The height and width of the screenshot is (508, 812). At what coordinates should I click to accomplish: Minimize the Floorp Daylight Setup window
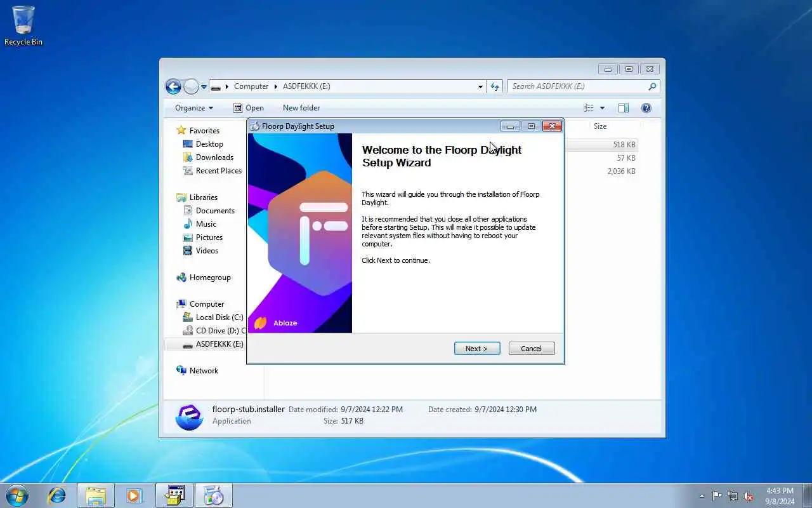tap(510, 126)
